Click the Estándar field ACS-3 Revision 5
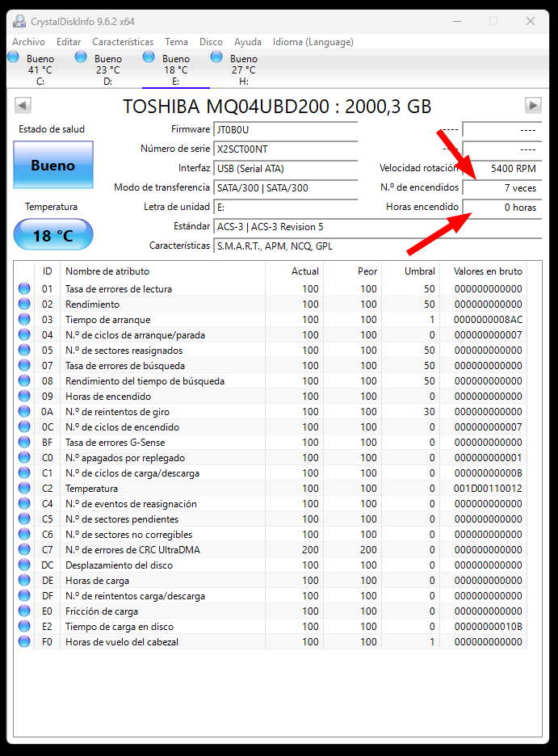This screenshot has height=756, width=558. [x=378, y=227]
